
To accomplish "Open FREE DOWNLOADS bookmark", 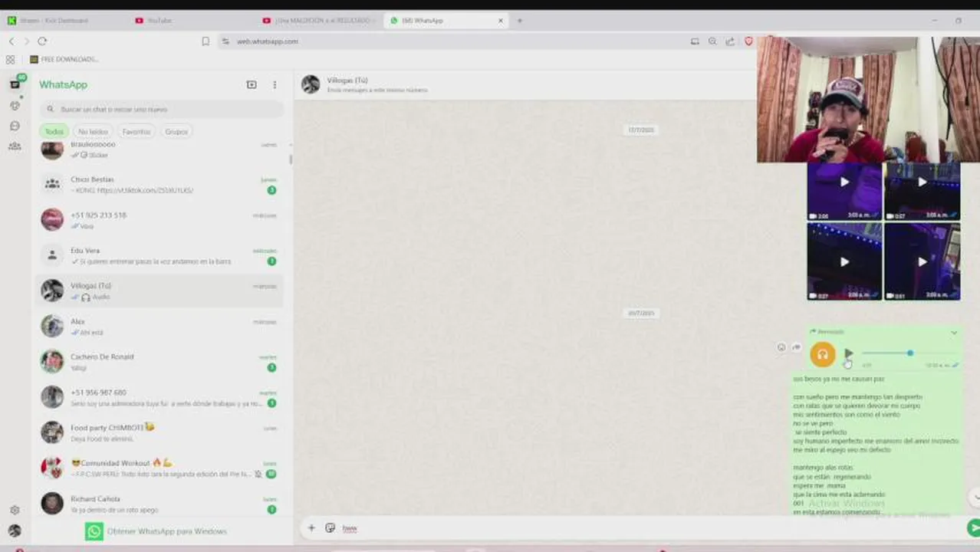I will point(64,59).
